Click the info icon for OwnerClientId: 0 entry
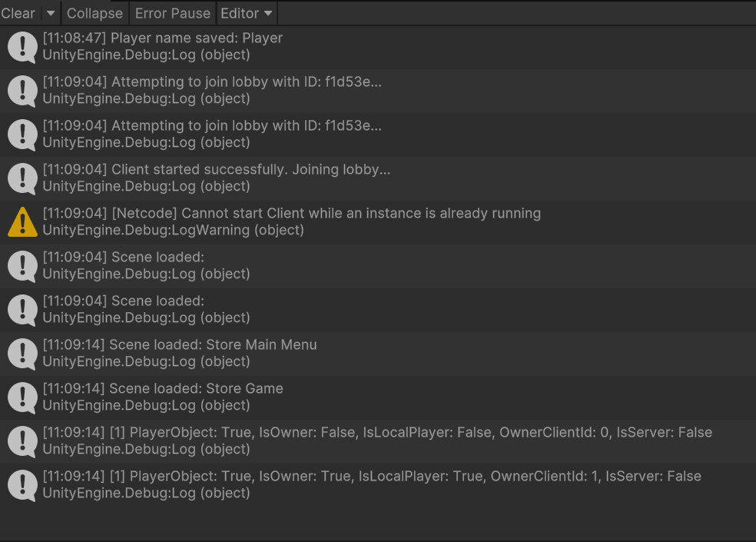This screenshot has width=756, height=542. [22, 441]
